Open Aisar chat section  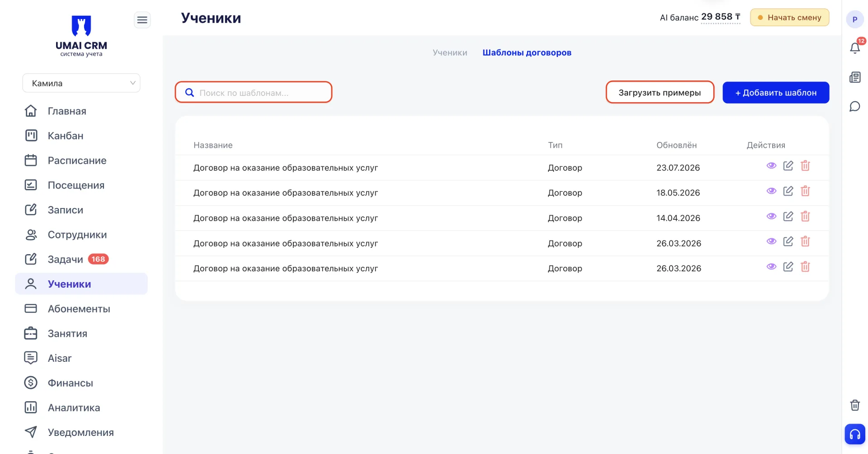click(x=81, y=358)
